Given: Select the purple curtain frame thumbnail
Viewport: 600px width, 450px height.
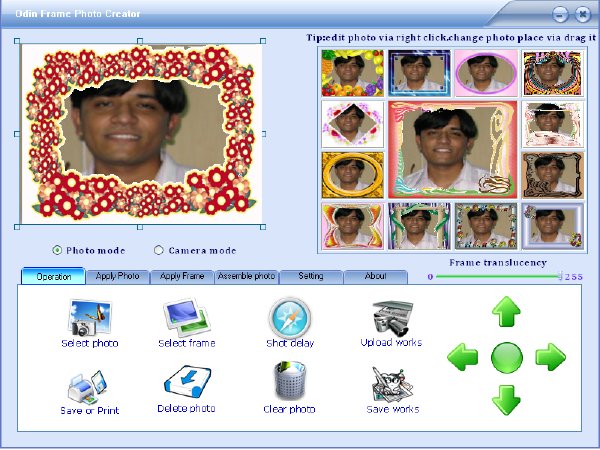Looking at the screenshot, I should point(419,227).
